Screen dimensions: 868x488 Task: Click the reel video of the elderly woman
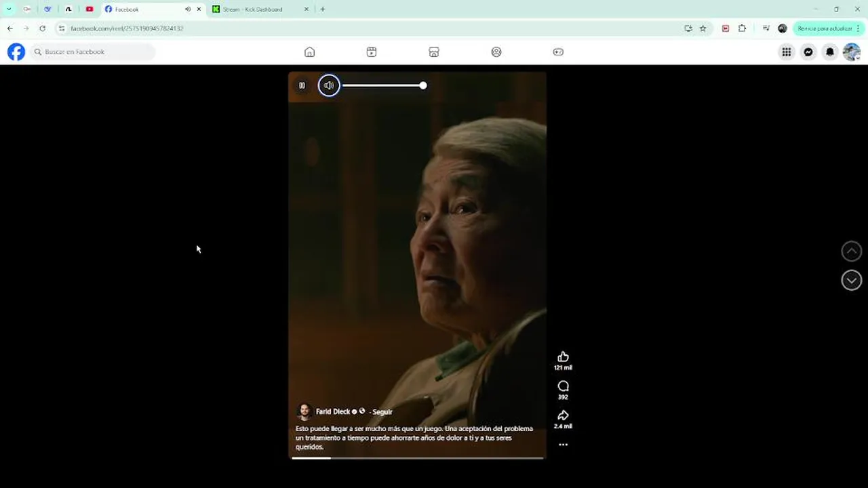417,264
